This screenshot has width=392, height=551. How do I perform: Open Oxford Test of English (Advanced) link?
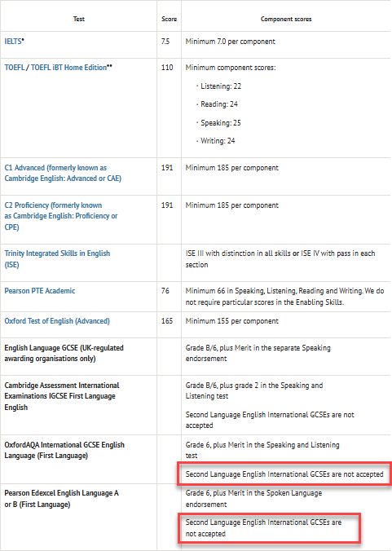57,321
